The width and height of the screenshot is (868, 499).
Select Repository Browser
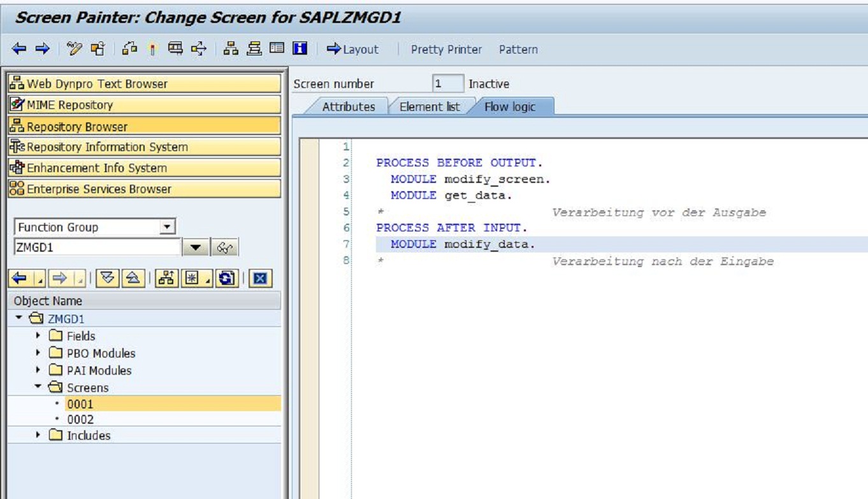[144, 126]
